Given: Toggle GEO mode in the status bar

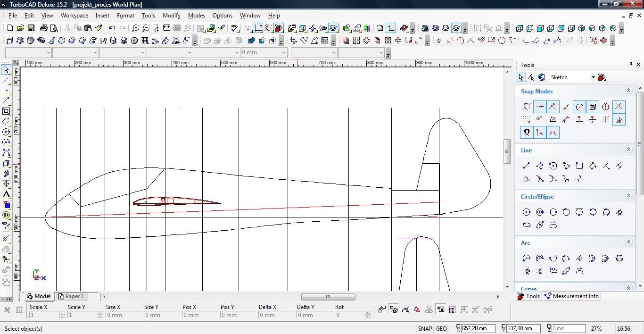Looking at the screenshot, I should (x=441, y=328).
